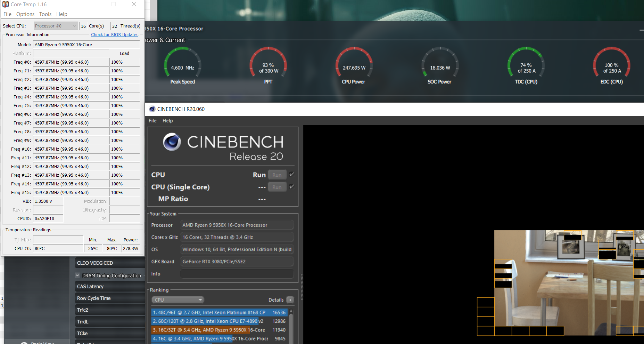The image size is (644, 344).
Task: Click the Model field 'AMD Ryzen 9 5950X 16-Core'
Action: [86, 45]
